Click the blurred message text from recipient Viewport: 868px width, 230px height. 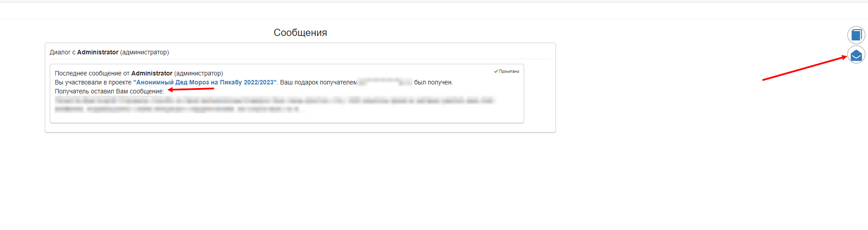click(273, 105)
